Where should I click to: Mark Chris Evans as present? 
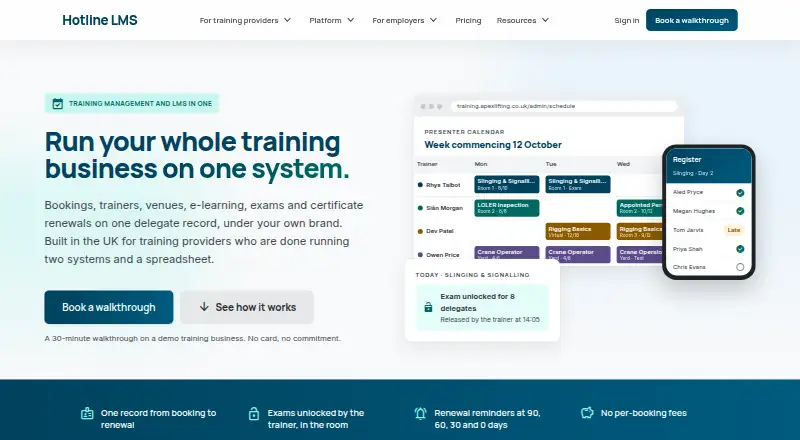pyautogui.click(x=740, y=267)
